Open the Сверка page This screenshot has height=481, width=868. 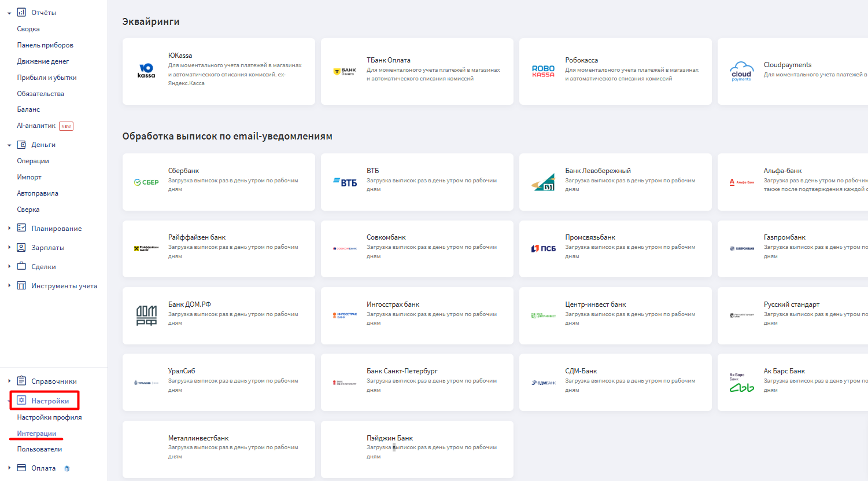tap(28, 210)
